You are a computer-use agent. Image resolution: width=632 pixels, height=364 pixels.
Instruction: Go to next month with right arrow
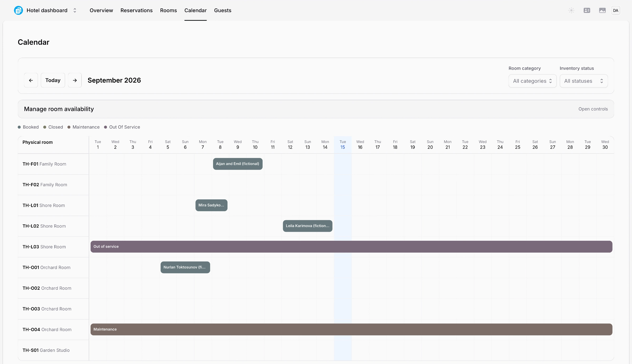(75, 80)
